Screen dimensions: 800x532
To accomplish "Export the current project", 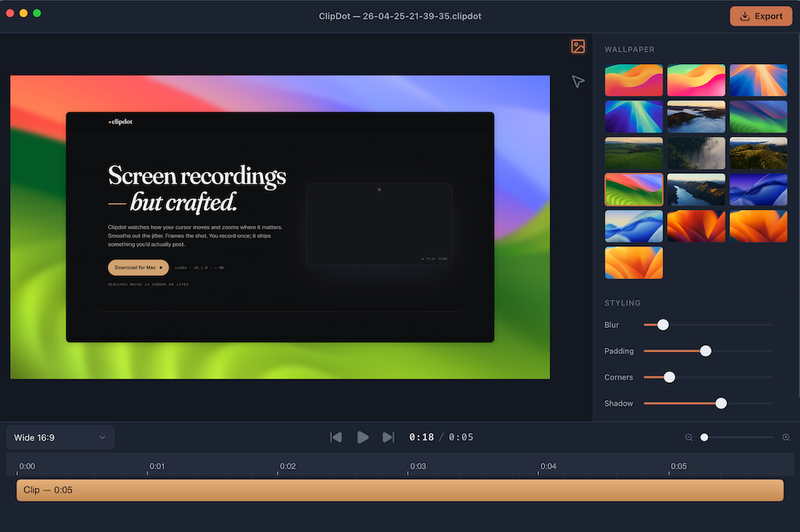I will pos(760,16).
